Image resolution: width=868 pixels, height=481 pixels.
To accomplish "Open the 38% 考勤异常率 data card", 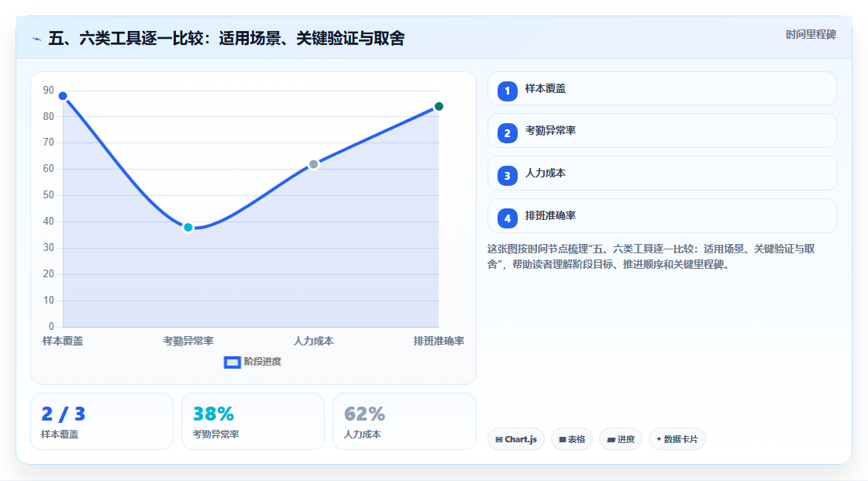I will (253, 421).
